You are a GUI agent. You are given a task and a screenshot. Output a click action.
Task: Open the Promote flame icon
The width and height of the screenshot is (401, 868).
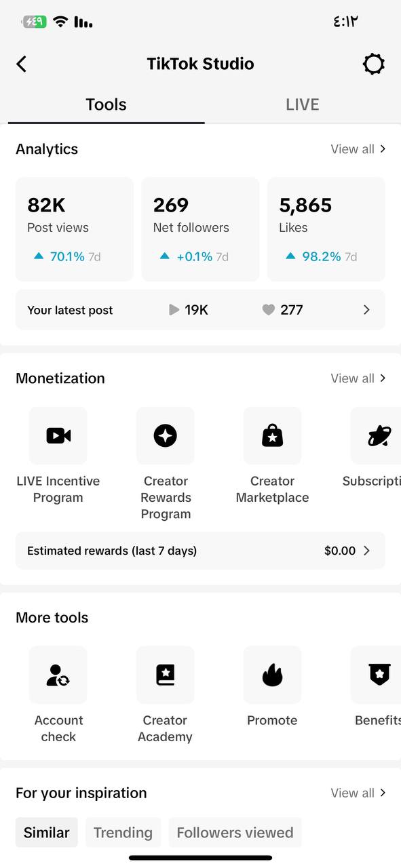click(272, 675)
